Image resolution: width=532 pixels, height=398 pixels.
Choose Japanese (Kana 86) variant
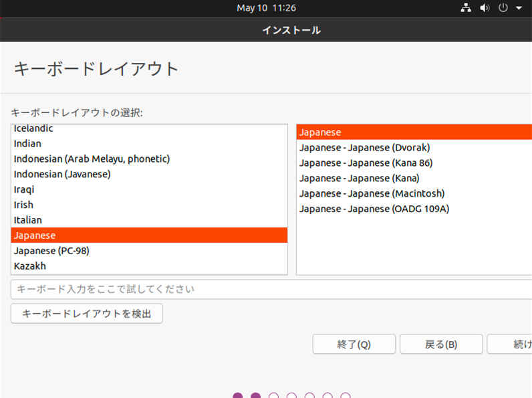[366, 163]
